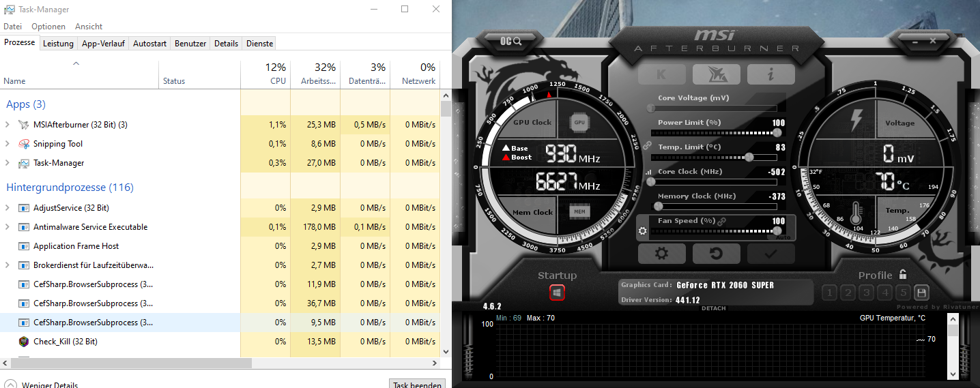This screenshot has width=980, height=388.
Task: Click the MSIAfterburner process icon
Action: [24, 125]
